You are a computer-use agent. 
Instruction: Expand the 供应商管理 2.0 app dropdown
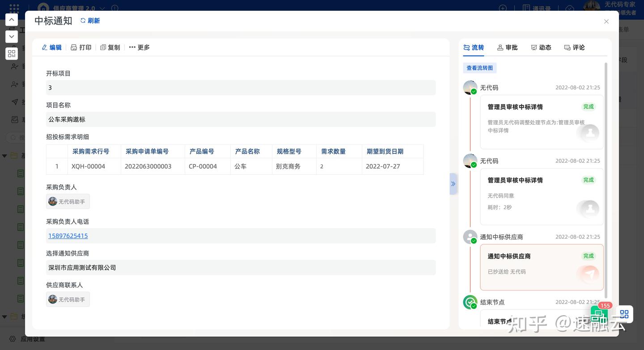coord(102,8)
